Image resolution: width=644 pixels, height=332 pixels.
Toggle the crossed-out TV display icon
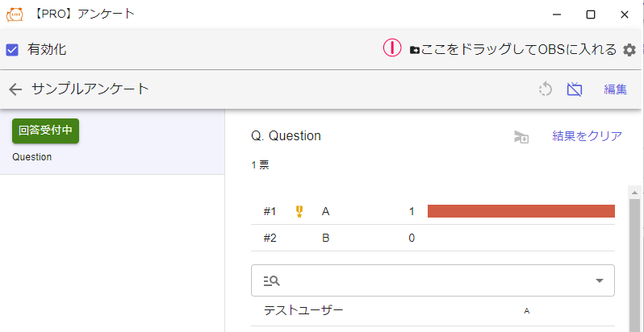575,89
